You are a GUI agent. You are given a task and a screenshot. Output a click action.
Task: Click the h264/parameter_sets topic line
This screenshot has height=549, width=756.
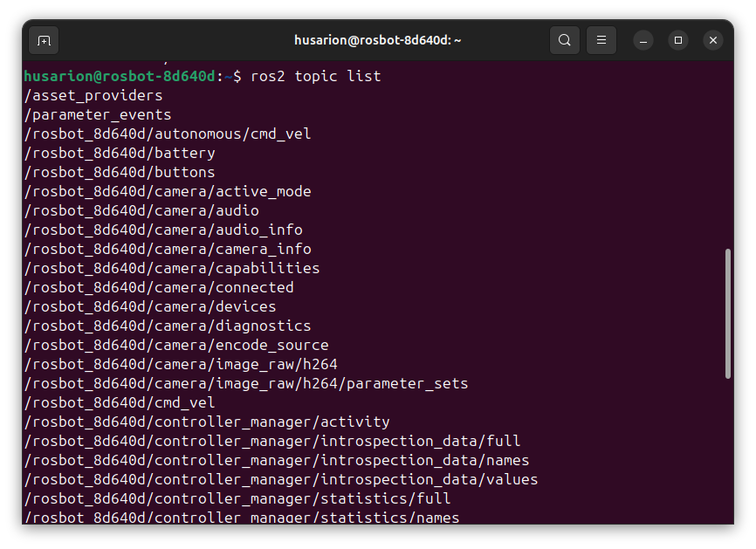click(x=246, y=384)
